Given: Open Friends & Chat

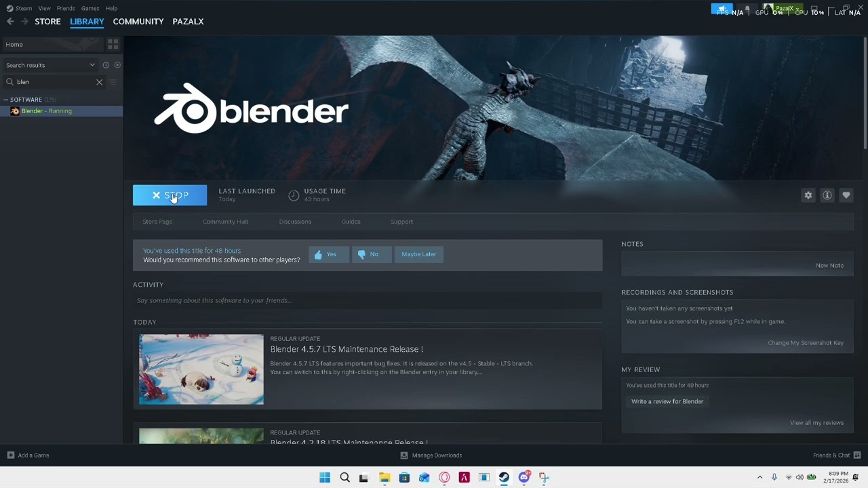Looking at the screenshot, I should pos(837,455).
